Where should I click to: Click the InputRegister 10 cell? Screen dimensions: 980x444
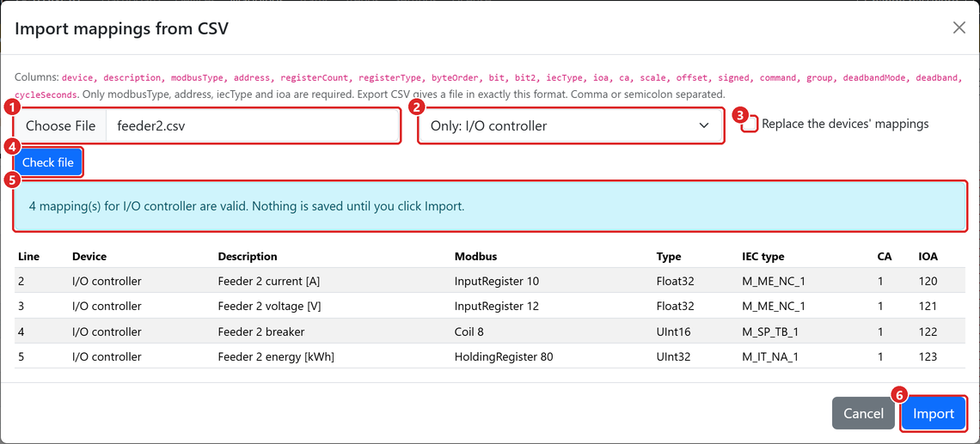(496, 281)
